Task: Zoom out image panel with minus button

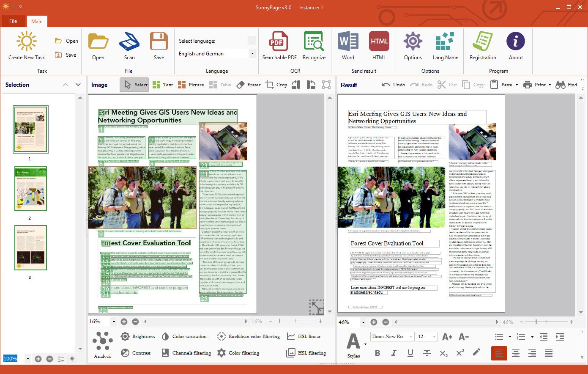Action: [x=135, y=322]
